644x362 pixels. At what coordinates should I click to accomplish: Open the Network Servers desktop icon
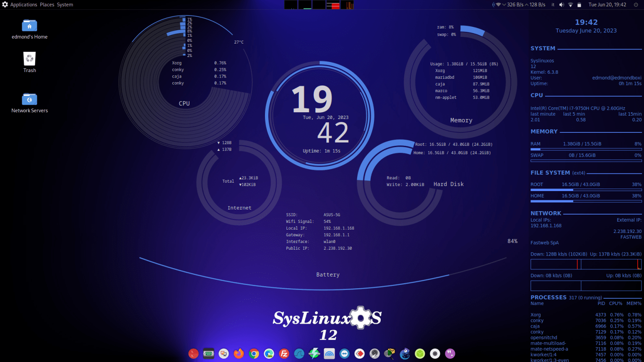point(29,103)
